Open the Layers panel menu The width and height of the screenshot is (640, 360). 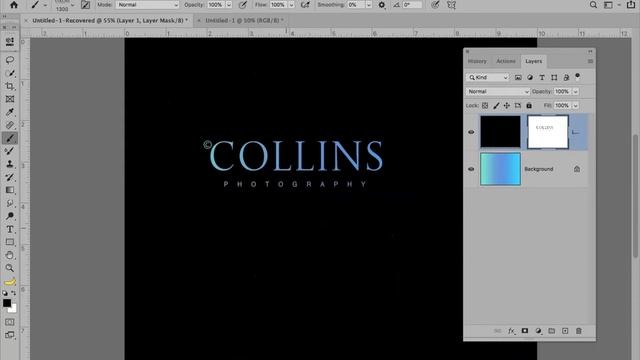pyautogui.click(x=590, y=61)
